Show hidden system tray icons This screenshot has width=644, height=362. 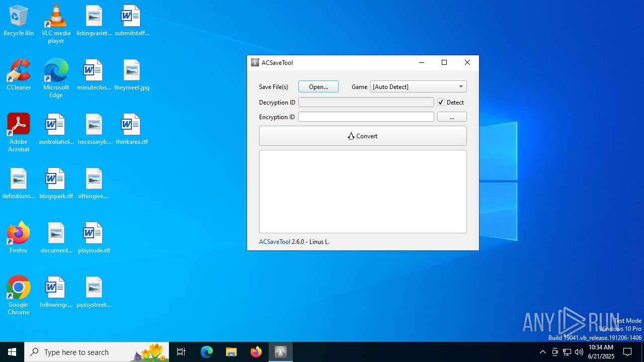[542, 352]
